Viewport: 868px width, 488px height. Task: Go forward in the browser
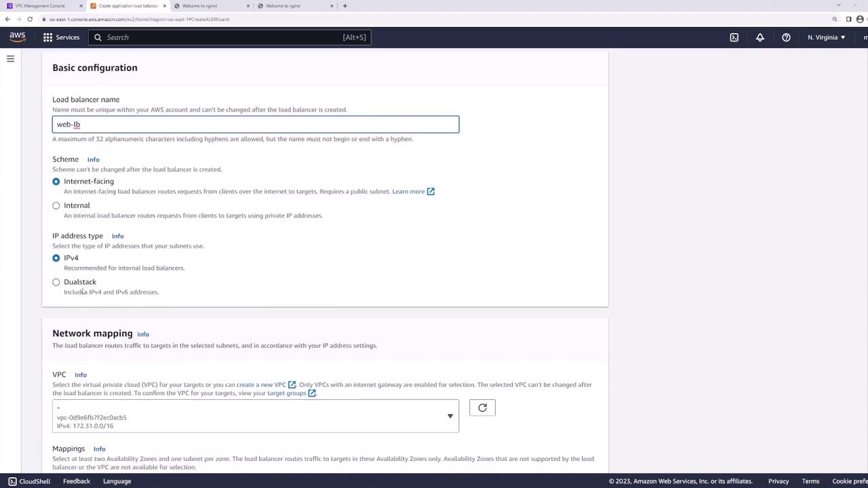[x=18, y=19]
